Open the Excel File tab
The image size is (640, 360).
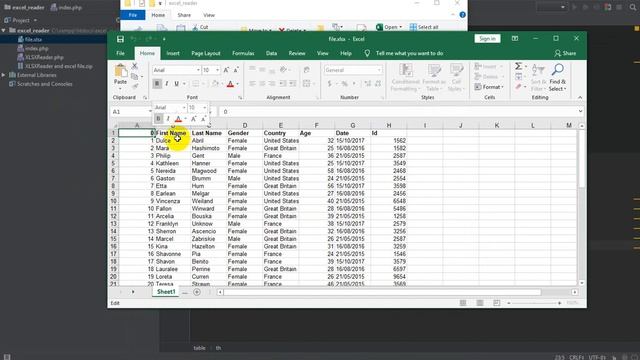pyautogui.click(x=120, y=53)
